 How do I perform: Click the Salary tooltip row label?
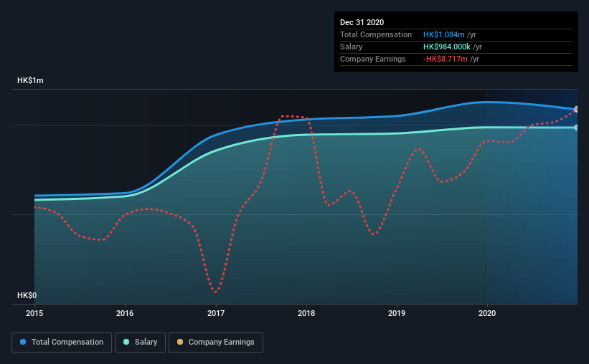352,47
